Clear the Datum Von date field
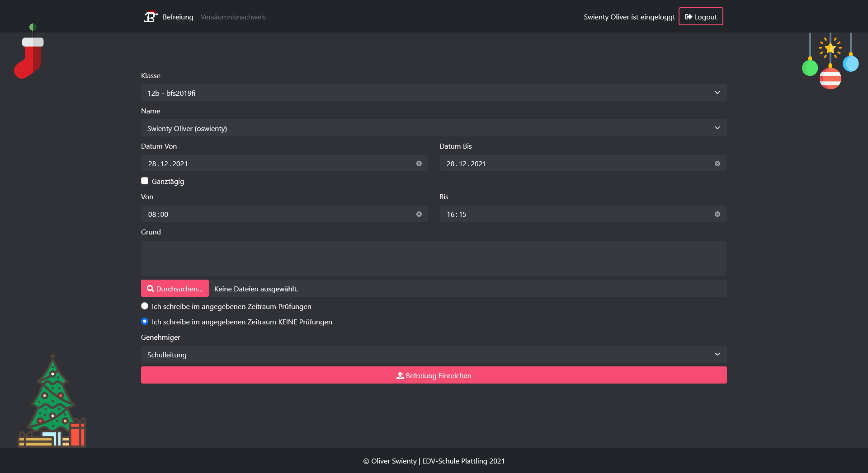Viewport: 868px width, 473px height. [x=419, y=164]
